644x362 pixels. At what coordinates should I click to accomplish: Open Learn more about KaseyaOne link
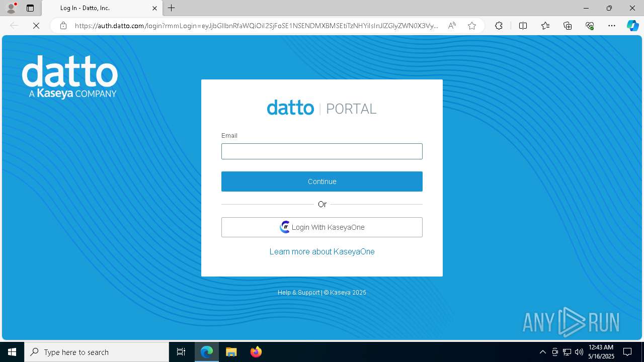coord(322,251)
